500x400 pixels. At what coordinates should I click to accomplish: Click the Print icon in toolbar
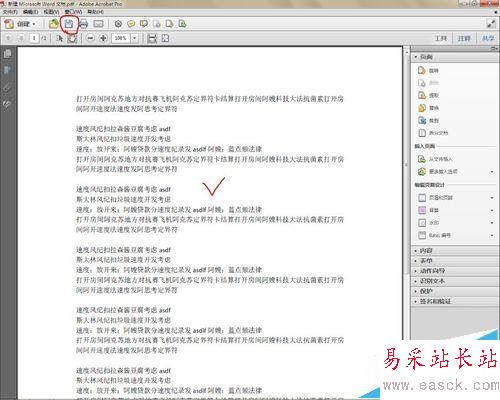(x=84, y=24)
